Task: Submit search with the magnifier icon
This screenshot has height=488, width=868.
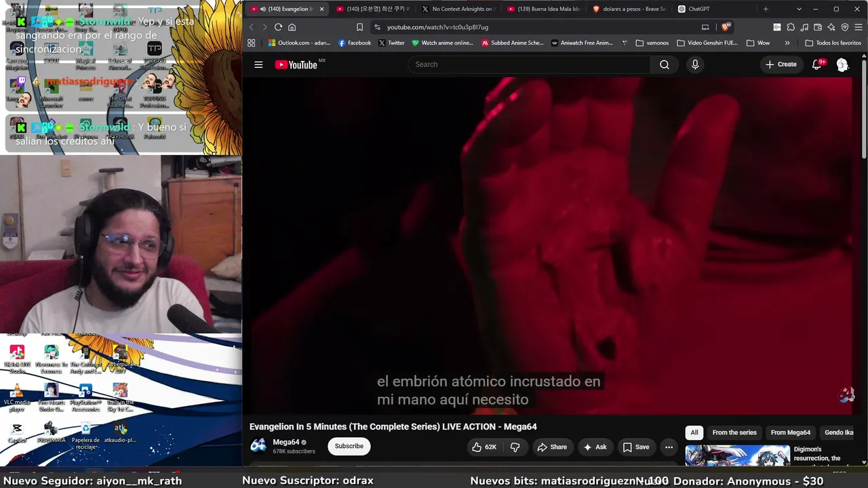Action: 664,64
